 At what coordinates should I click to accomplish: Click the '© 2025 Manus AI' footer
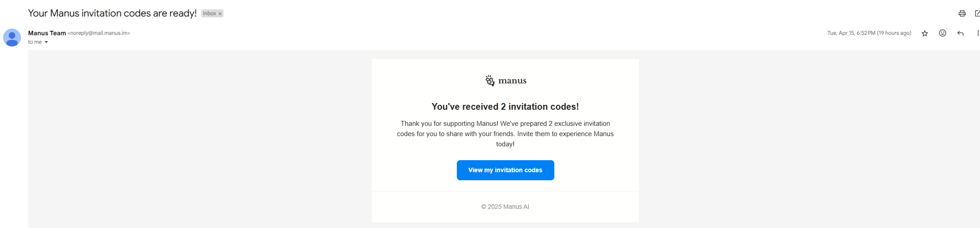(505, 207)
